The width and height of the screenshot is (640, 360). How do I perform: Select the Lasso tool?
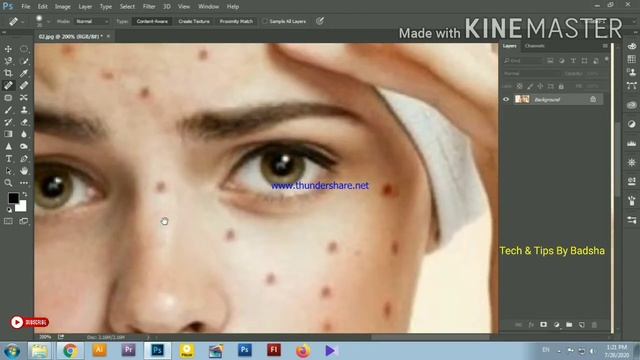tap(8, 61)
